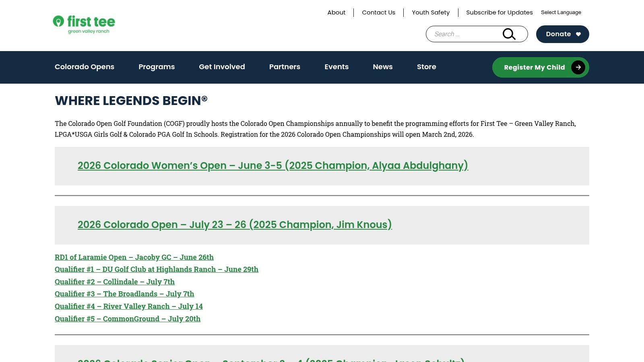The width and height of the screenshot is (644, 362).
Task: Click the arrow icon in Register My Child
Action: pos(578,67)
